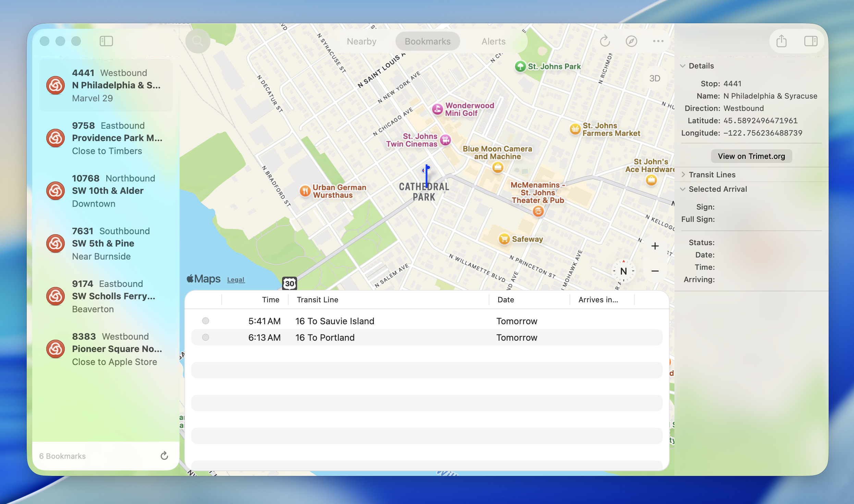The height and width of the screenshot is (504, 854).
Task: Sort by Arrives in column header
Action: click(602, 300)
